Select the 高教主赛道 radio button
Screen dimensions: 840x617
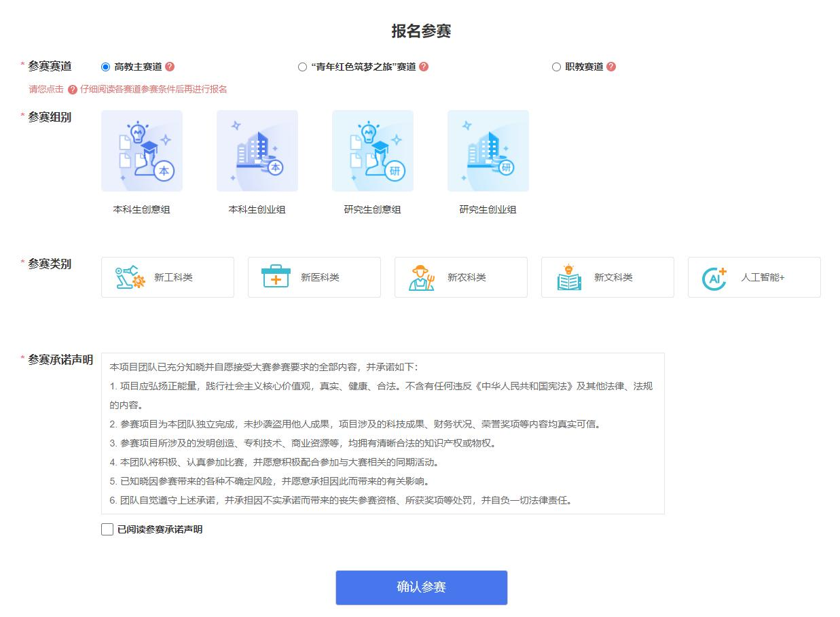click(x=105, y=67)
